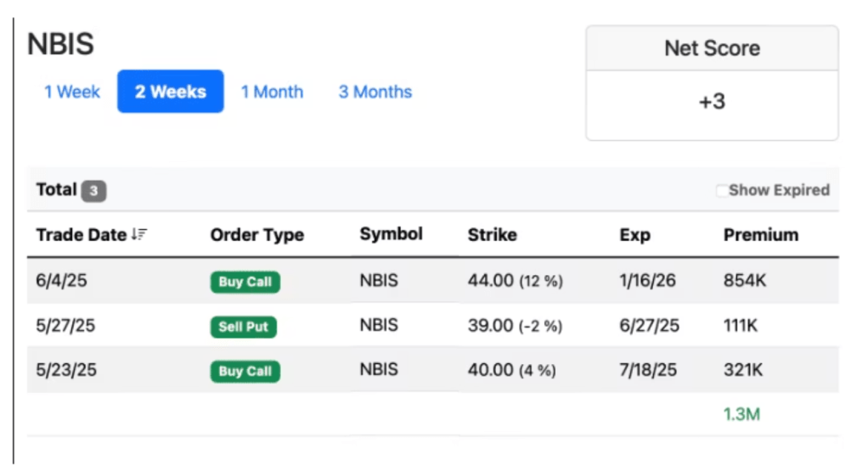Click the Symbol column header
This screenshot has height=476, width=868.
coord(391,234)
